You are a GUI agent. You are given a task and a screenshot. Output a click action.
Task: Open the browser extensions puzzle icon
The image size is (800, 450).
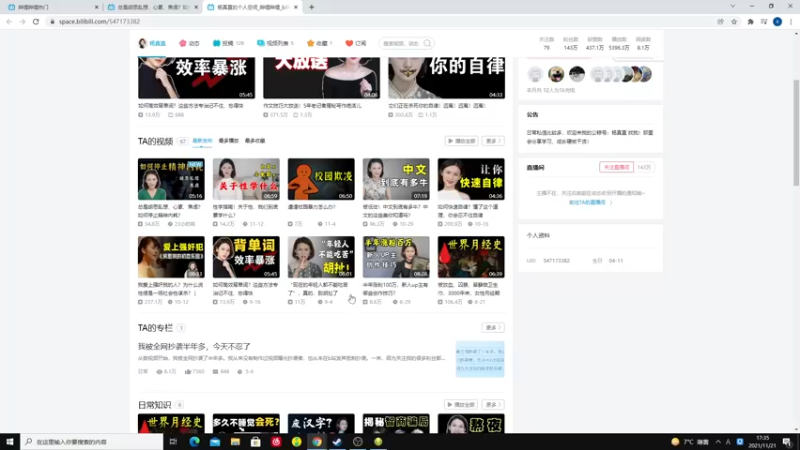click(x=751, y=21)
